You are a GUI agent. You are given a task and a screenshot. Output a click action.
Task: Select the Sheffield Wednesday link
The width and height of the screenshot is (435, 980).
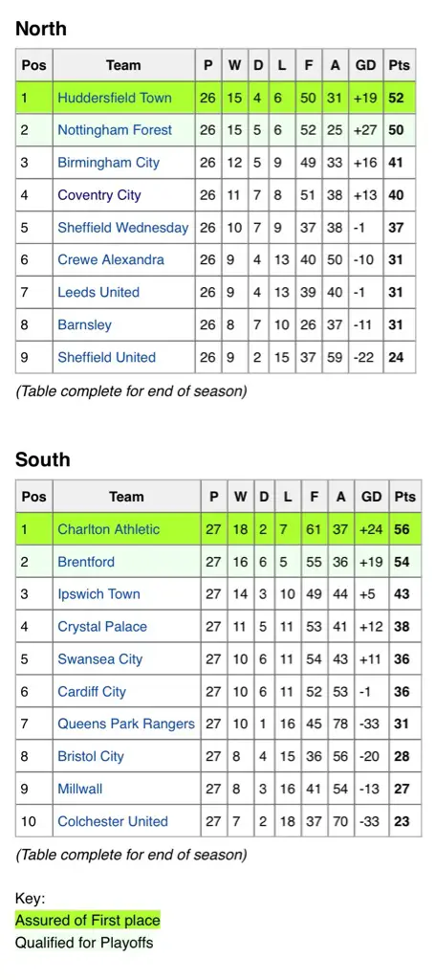click(123, 228)
